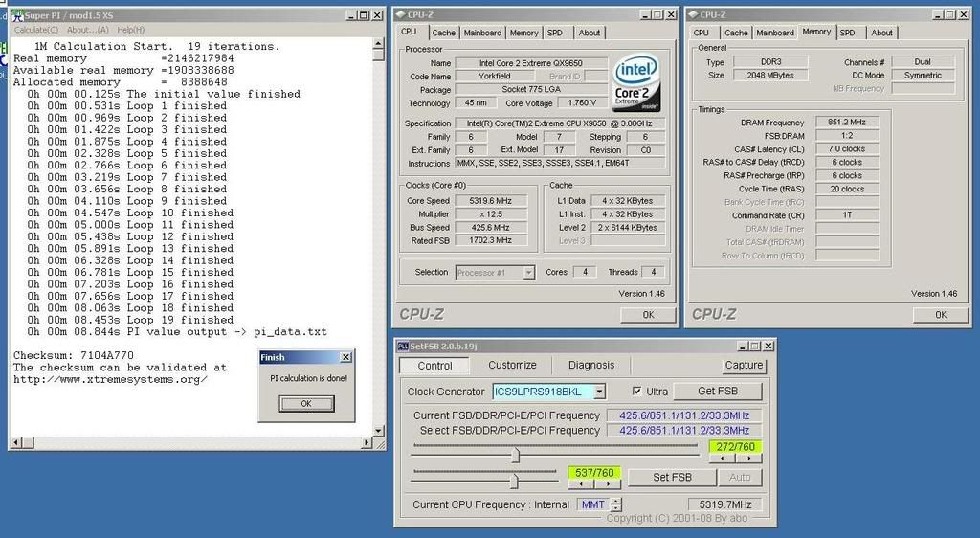Switch to Cache tab in left CPU-Z window
This screenshot has height=538, width=980.
[444, 33]
